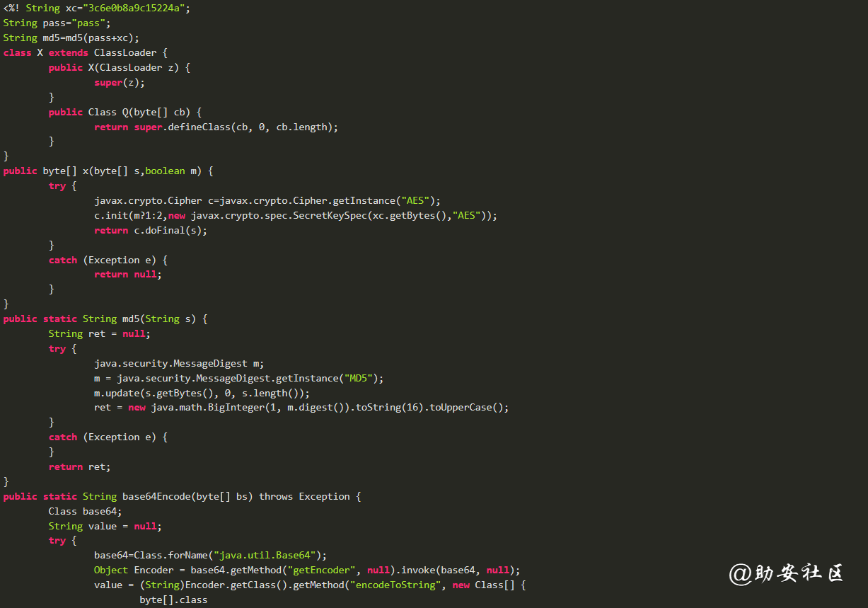Screen dimensions: 868x608
Task: Click the public Class Q(byte[] cb) line
Action: pyautogui.click(x=125, y=112)
